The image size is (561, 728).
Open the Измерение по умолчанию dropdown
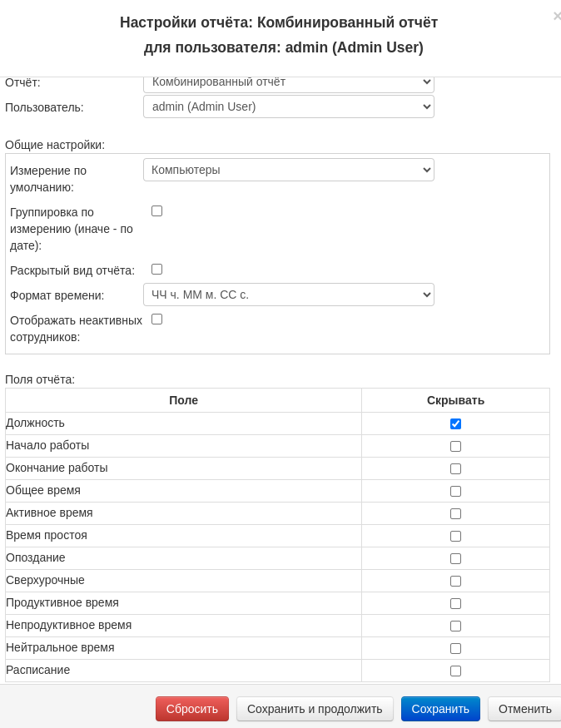(x=288, y=170)
